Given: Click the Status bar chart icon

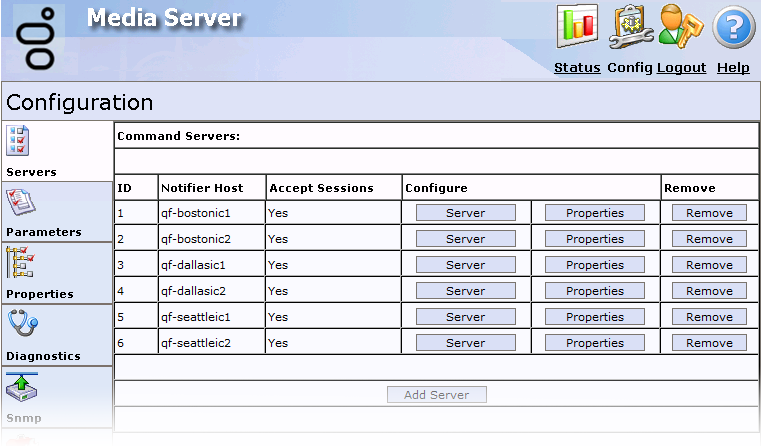Looking at the screenshot, I should pyautogui.click(x=577, y=28).
